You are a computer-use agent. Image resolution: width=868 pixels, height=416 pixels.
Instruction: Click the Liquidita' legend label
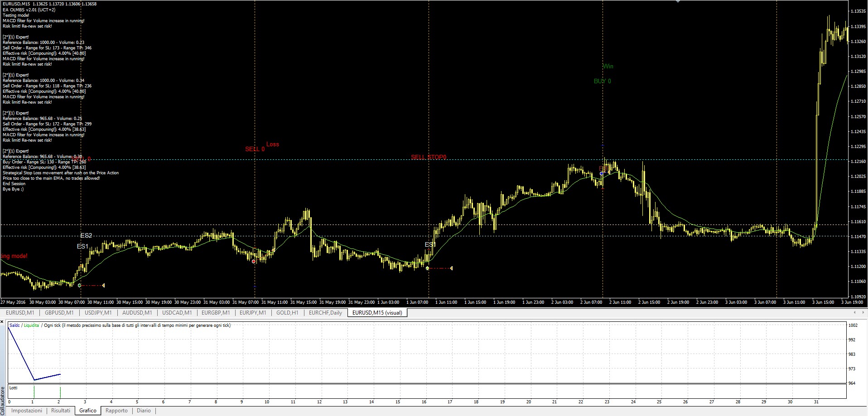pos(32,325)
